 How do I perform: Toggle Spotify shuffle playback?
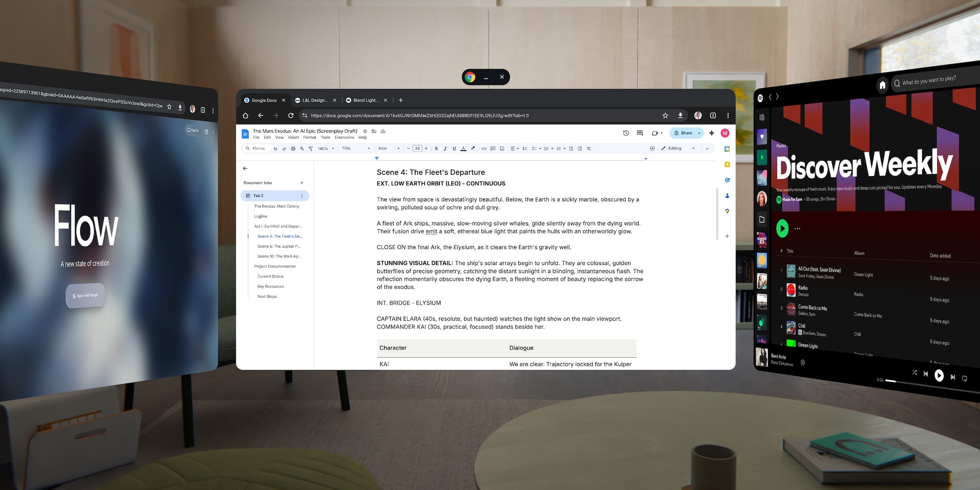click(915, 373)
